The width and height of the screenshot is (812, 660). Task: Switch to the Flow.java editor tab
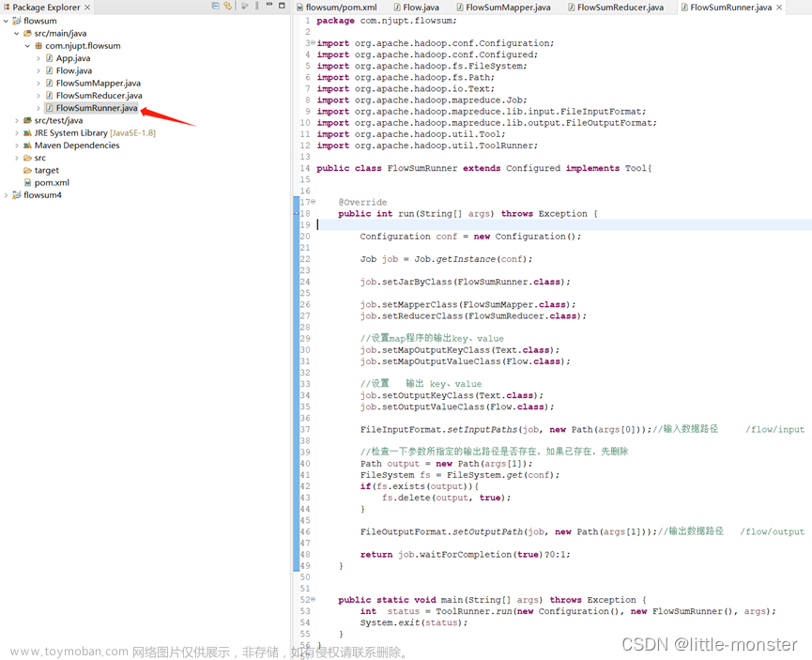coord(417,8)
